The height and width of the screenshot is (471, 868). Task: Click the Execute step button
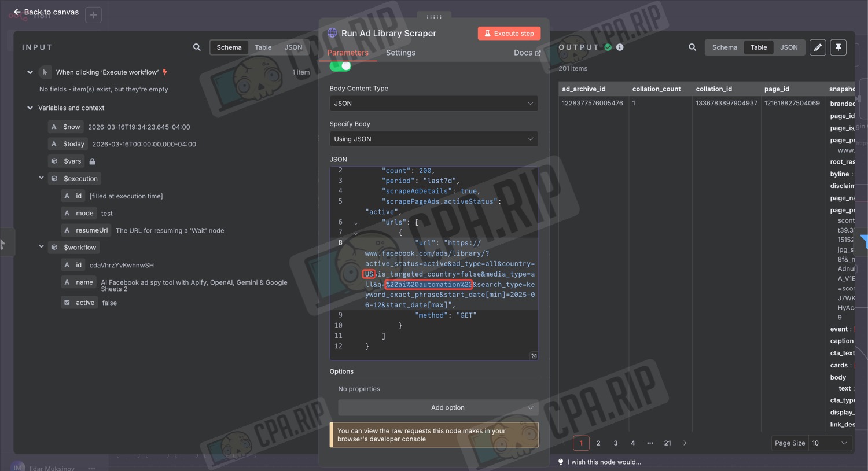coord(509,34)
